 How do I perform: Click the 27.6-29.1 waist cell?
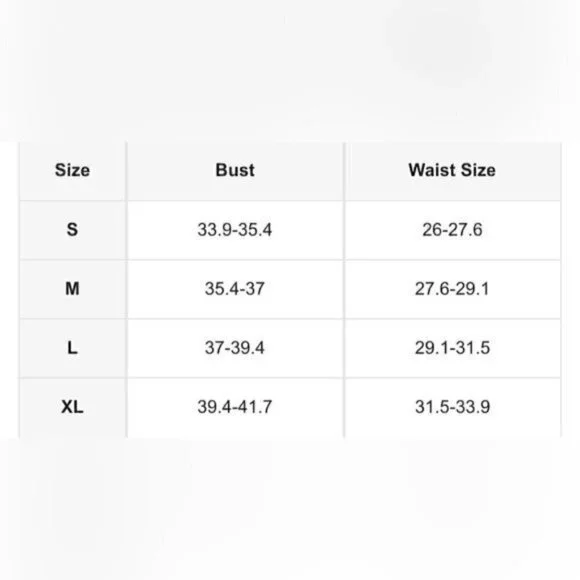(x=452, y=289)
